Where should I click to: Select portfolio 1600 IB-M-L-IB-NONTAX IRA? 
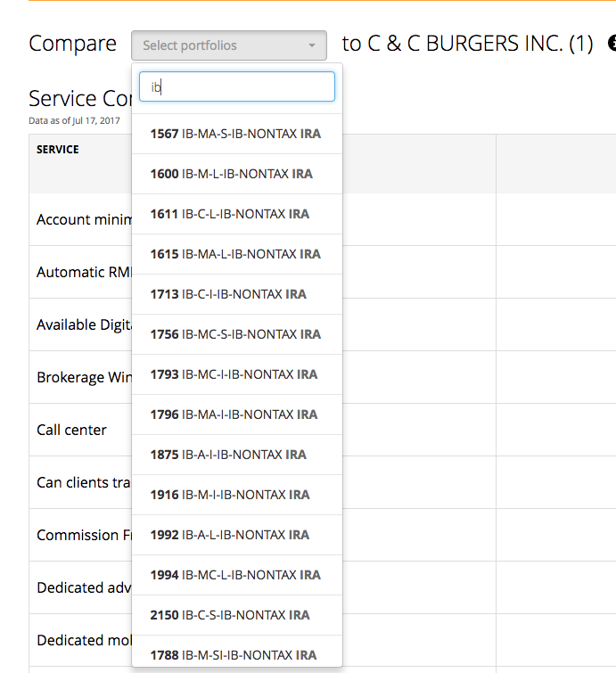237,174
